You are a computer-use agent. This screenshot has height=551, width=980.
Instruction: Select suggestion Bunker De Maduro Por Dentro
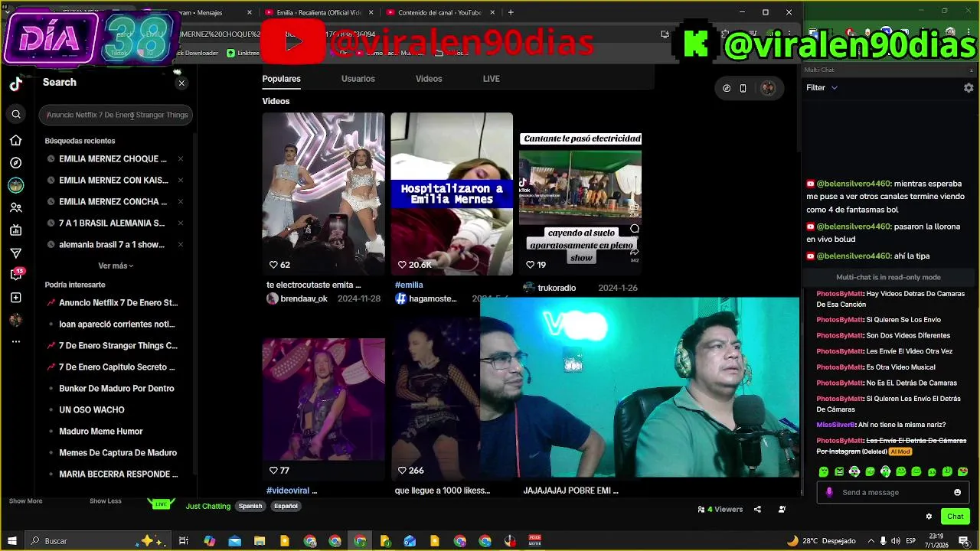click(x=116, y=389)
